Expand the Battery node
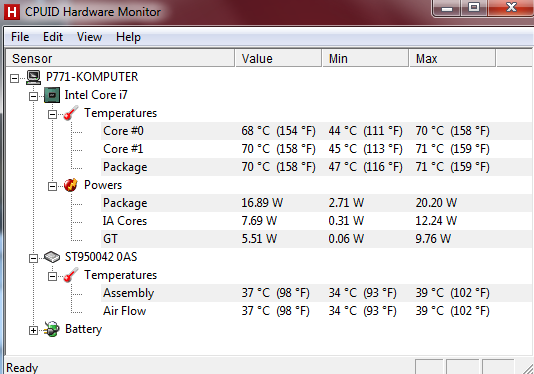The height and width of the screenshot is (374, 534). pyautogui.click(x=33, y=330)
